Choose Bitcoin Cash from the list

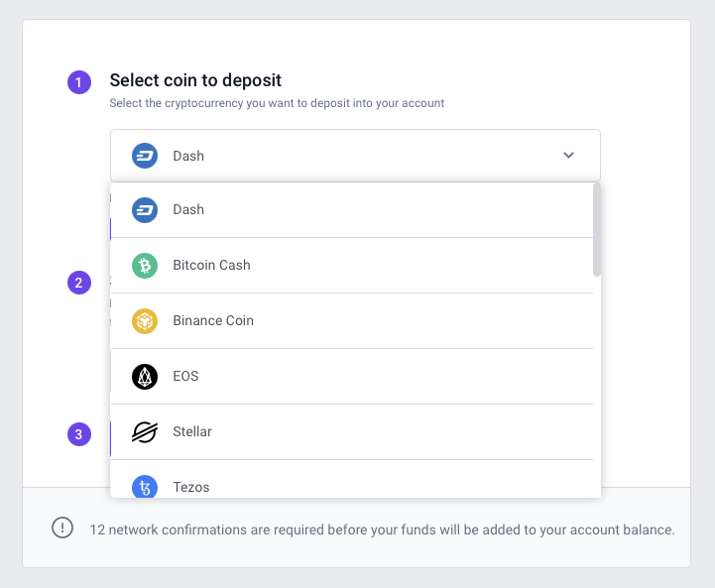point(211,265)
